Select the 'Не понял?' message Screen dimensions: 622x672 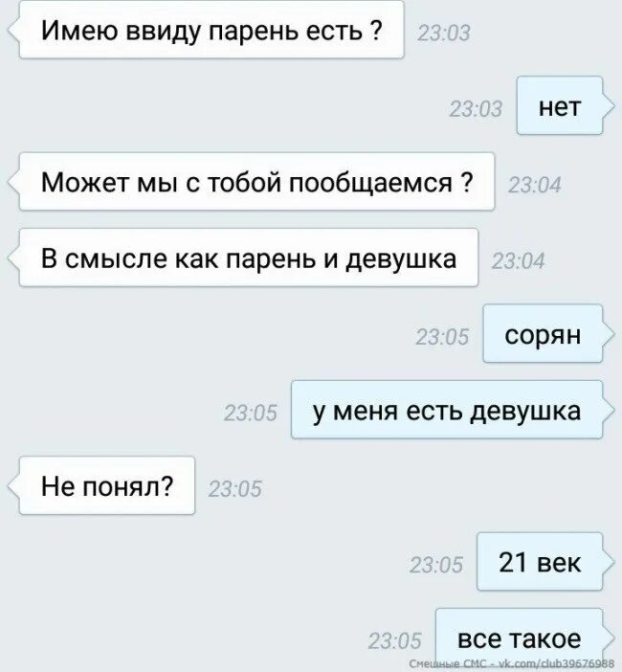tap(107, 485)
